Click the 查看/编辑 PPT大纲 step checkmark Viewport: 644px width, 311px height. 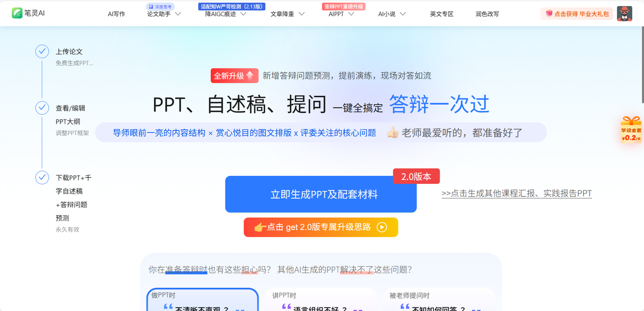(42, 108)
